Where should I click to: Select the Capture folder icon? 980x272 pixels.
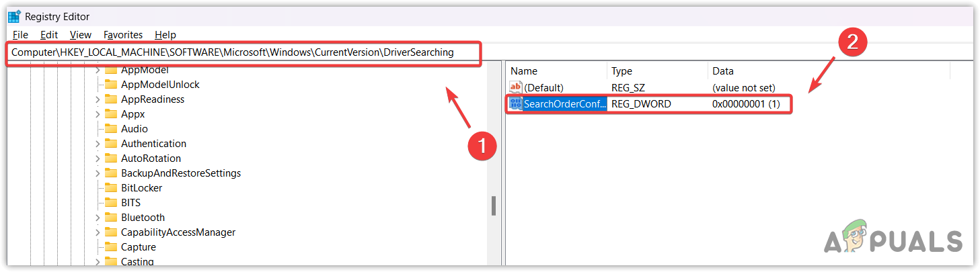[111, 247]
